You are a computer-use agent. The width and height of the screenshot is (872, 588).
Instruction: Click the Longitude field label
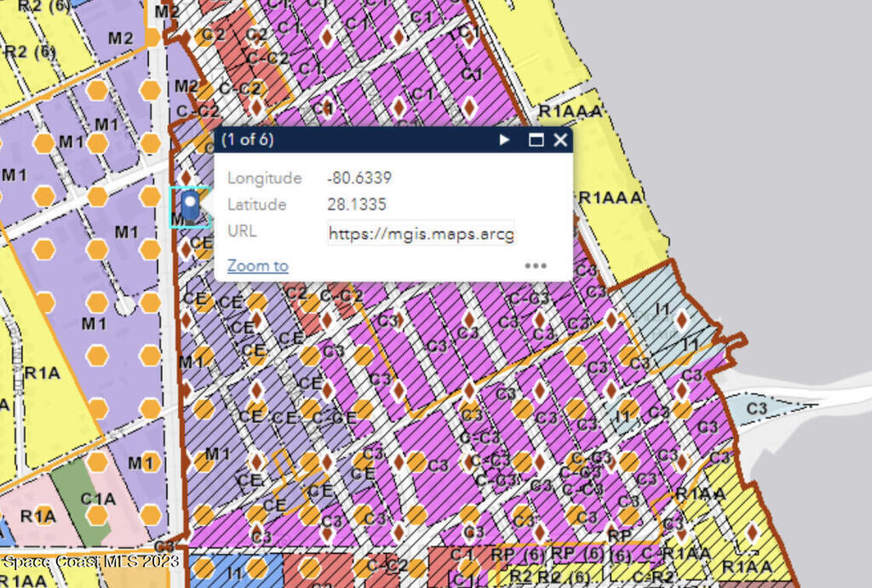(x=264, y=179)
